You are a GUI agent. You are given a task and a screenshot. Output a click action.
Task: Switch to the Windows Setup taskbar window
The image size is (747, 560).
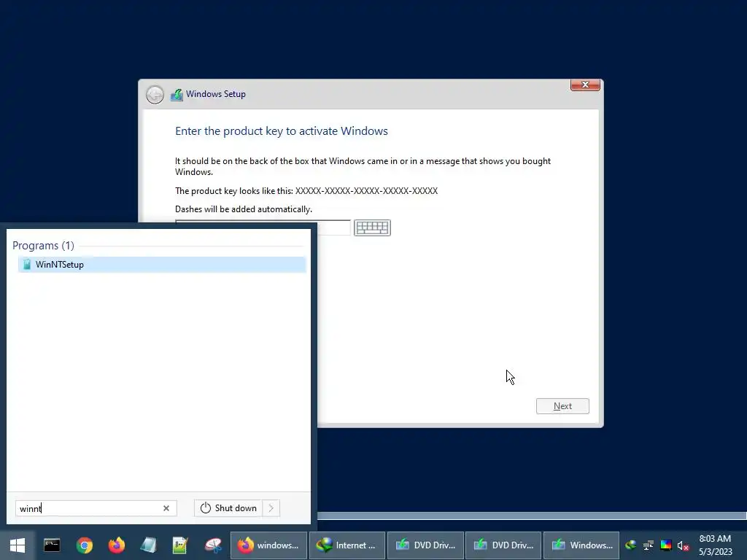point(581,545)
